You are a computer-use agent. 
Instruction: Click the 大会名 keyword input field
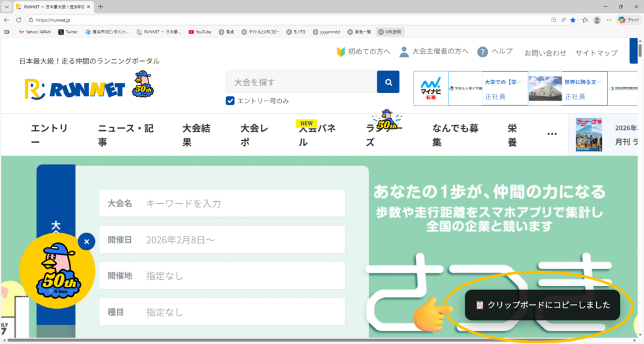click(x=242, y=204)
